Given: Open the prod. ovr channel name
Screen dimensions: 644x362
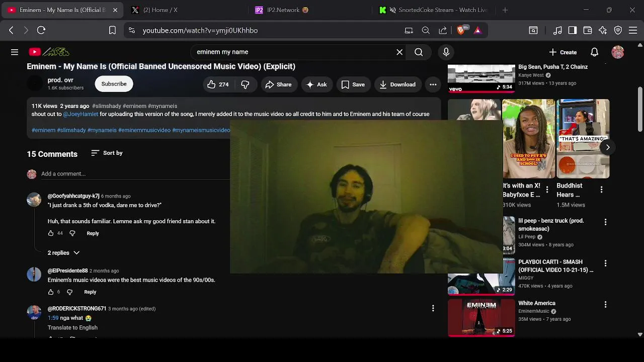Looking at the screenshot, I should 60,80.
